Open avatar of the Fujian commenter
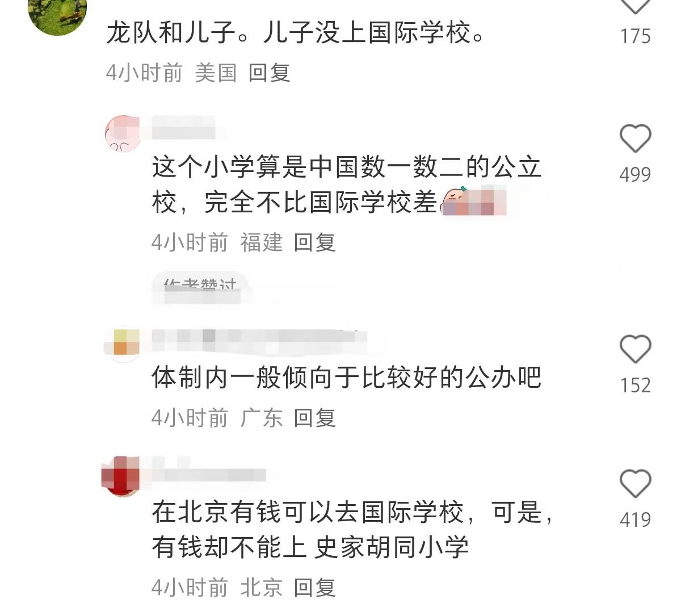 [x=123, y=133]
